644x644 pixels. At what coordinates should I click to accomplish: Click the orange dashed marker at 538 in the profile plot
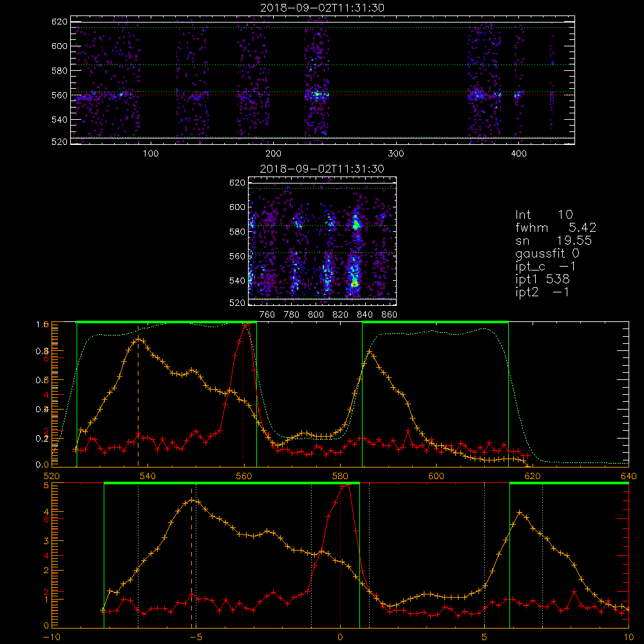(x=138, y=396)
